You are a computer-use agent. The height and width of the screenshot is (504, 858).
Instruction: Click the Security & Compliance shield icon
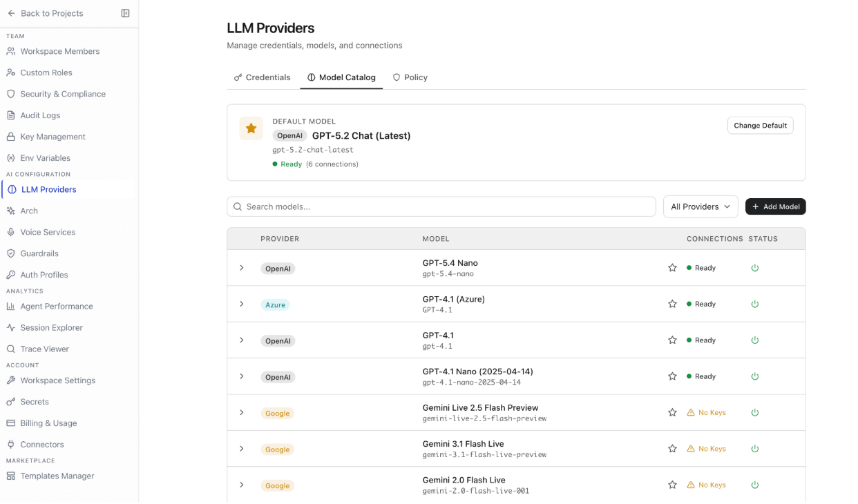coord(11,94)
